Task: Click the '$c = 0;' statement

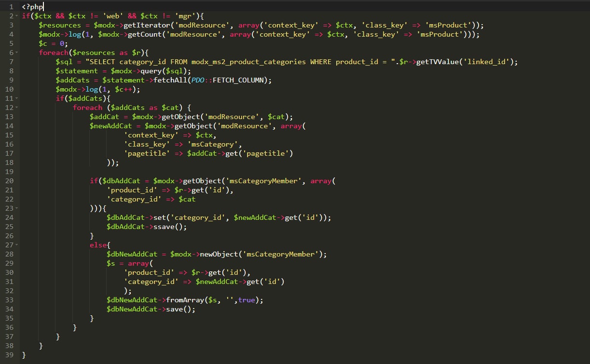Action: pyautogui.click(x=54, y=43)
